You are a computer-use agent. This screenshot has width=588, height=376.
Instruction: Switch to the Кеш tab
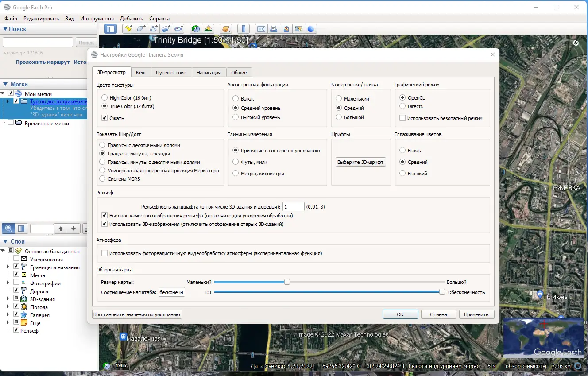coord(140,73)
